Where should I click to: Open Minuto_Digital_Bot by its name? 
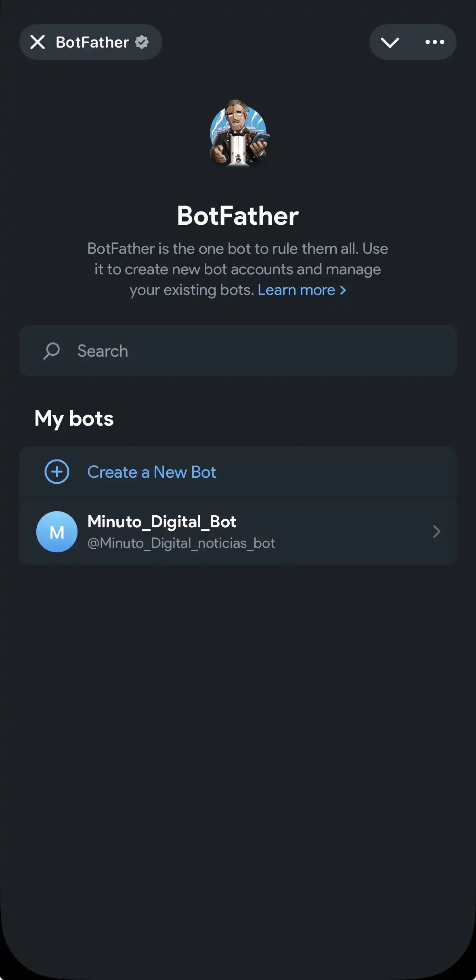[x=161, y=522]
